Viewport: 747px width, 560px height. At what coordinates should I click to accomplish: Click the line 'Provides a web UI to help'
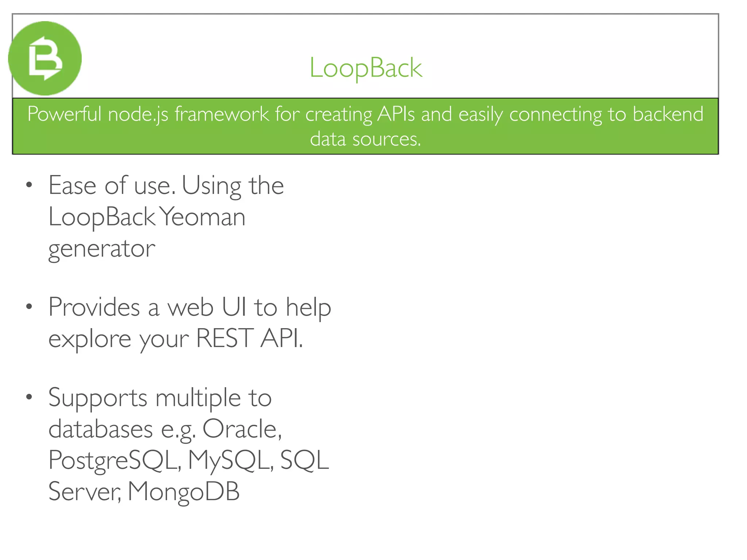tap(190, 307)
